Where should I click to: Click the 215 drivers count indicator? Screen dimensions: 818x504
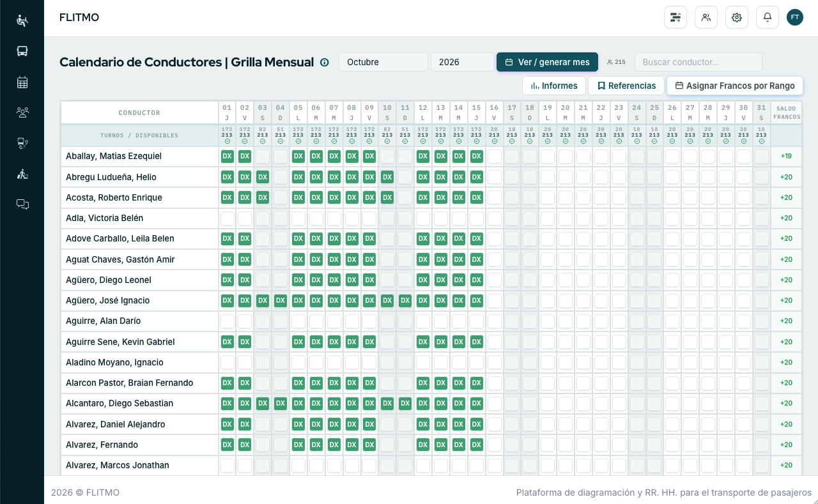(x=616, y=62)
